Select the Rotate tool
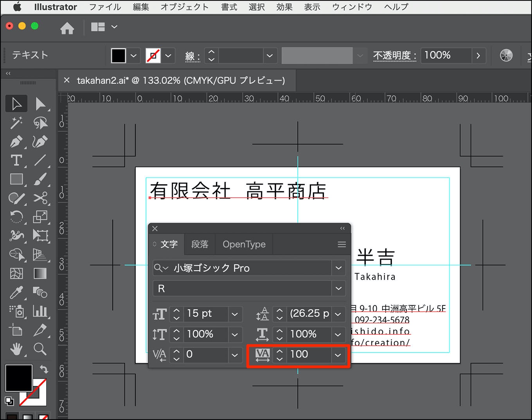The image size is (532, 420). click(16, 216)
